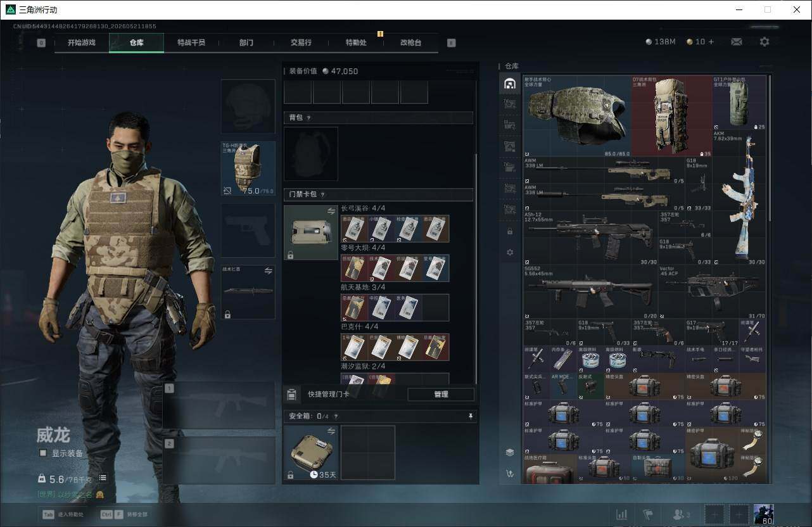Select the ASh-12 12.7x55mm rifle
The image size is (812, 527).
click(x=590, y=238)
